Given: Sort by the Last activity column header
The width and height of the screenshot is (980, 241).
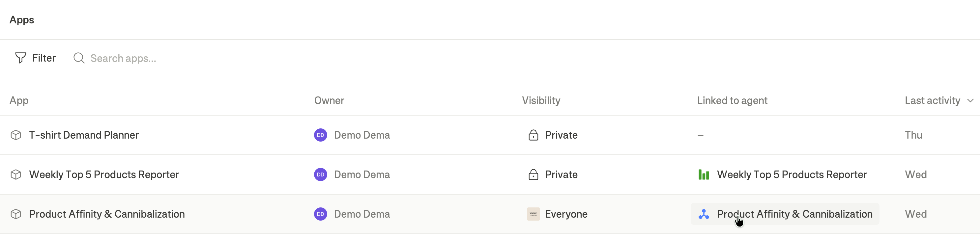Looking at the screenshot, I should [x=933, y=100].
